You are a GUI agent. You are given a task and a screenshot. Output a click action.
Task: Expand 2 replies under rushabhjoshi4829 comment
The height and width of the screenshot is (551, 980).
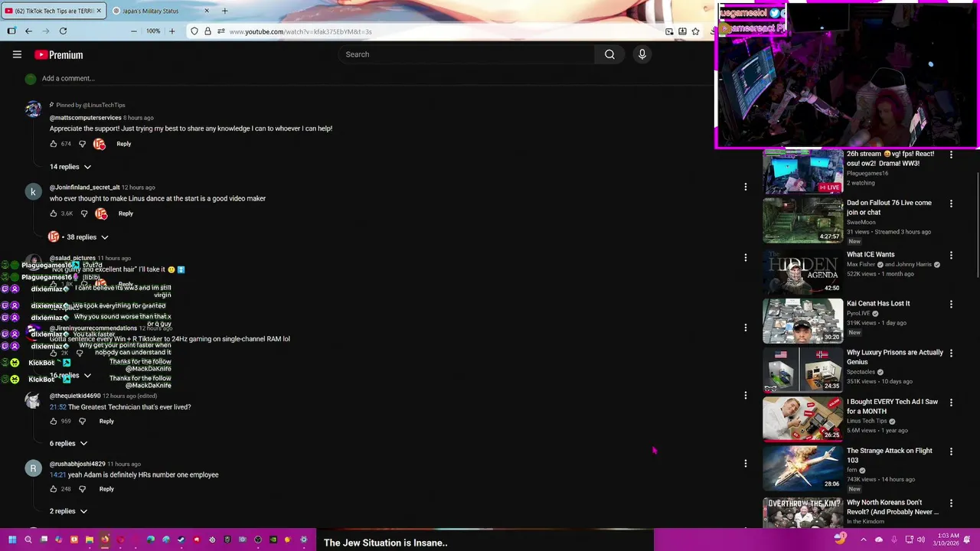pos(69,511)
